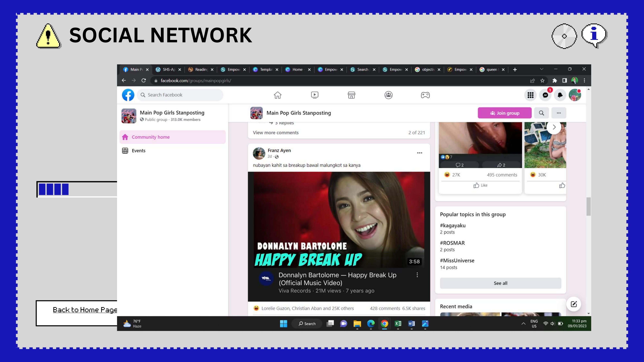Open the Marketplace storefront icon

(351, 95)
